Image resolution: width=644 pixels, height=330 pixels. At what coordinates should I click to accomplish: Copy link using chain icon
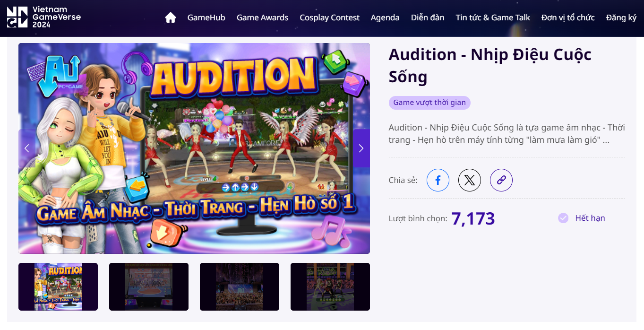pyautogui.click(x=501, y=180)
